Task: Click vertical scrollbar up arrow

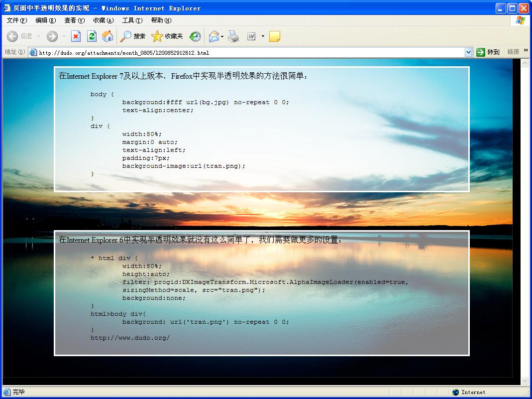Action: point(525,63)
